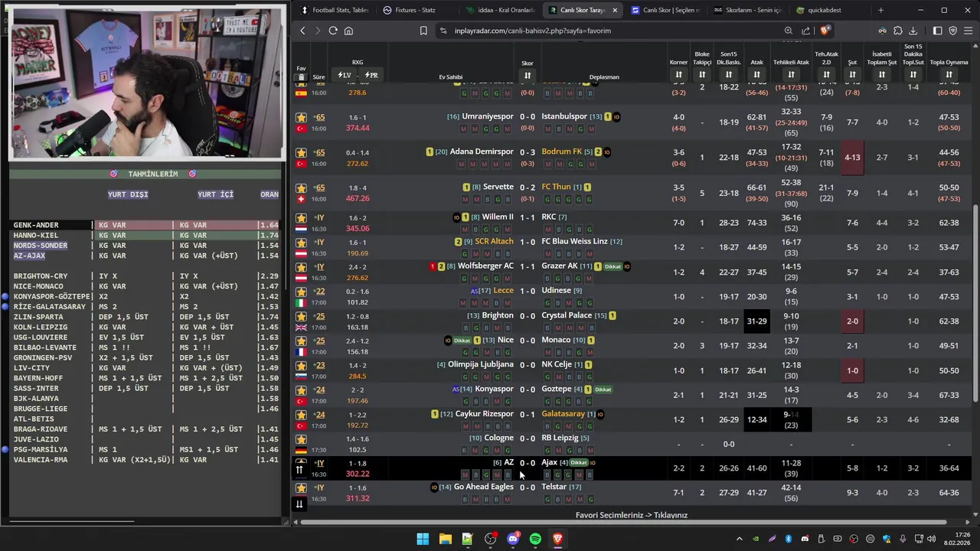Sort by the Topla Oynama column arrows
The height and width of the screenshot is (551, 980).
click(949, 74)
